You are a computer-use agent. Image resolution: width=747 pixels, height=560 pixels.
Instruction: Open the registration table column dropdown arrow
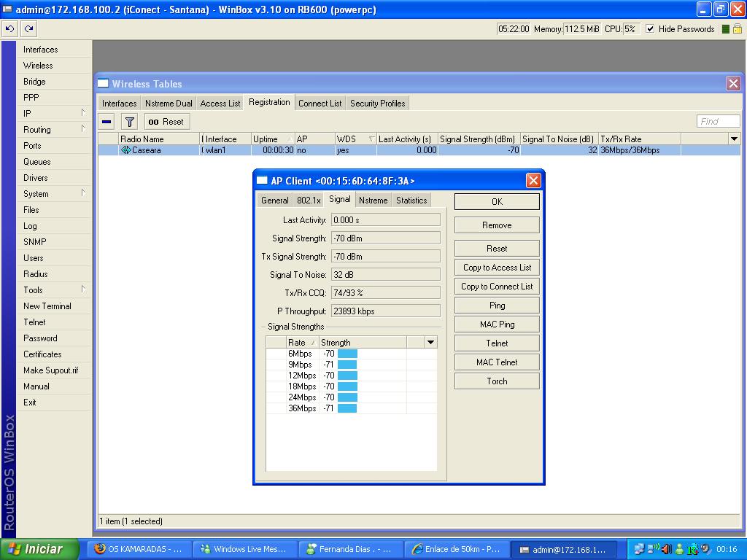coord(733,139)
